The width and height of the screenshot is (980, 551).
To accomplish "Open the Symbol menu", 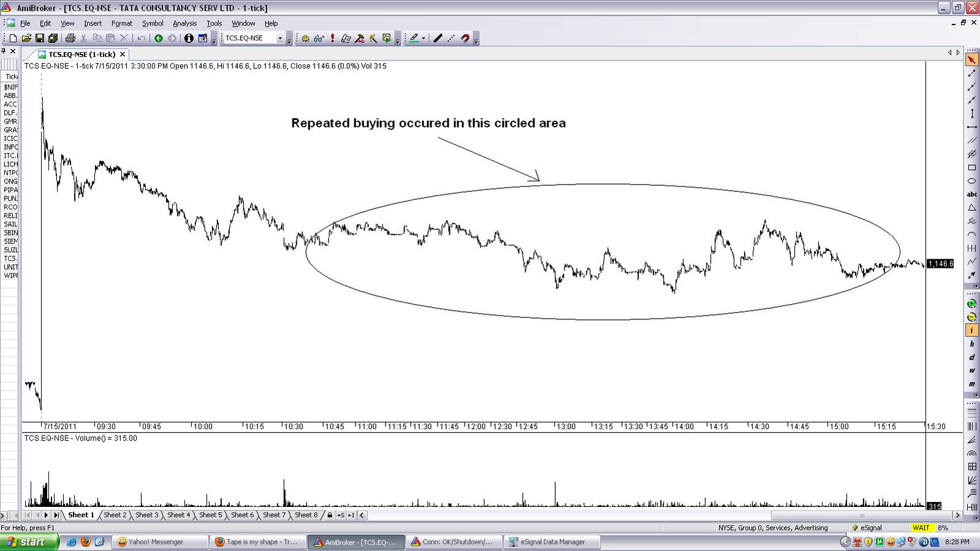I will 153,23.
